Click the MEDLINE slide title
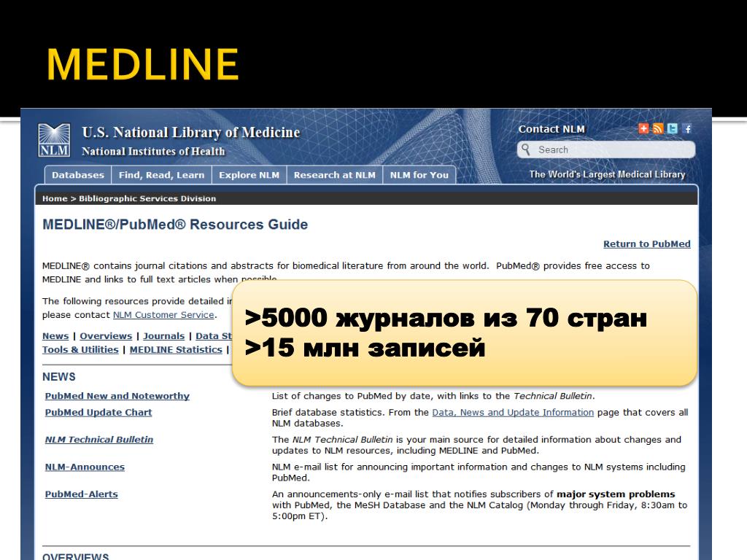Screen dimensions: 747x560 [x=142, y=64]
